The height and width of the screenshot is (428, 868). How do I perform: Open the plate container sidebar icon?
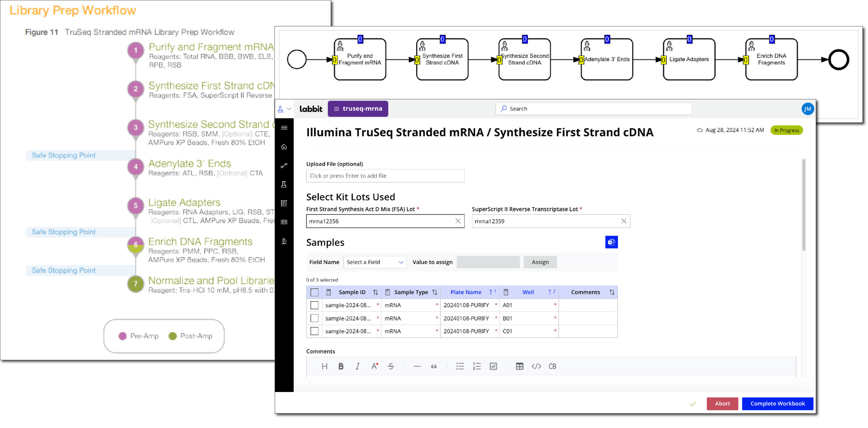tap(284, 222)
